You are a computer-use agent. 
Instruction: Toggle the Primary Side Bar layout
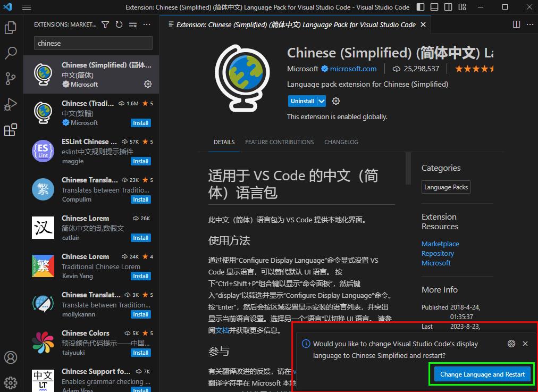(x=421, y=7)
